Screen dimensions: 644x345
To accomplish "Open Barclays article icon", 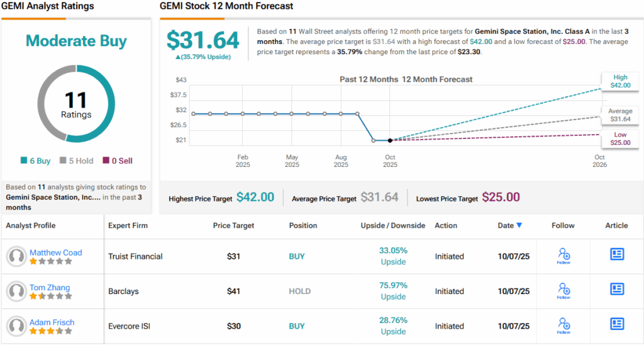I will [x=617, y=289].
